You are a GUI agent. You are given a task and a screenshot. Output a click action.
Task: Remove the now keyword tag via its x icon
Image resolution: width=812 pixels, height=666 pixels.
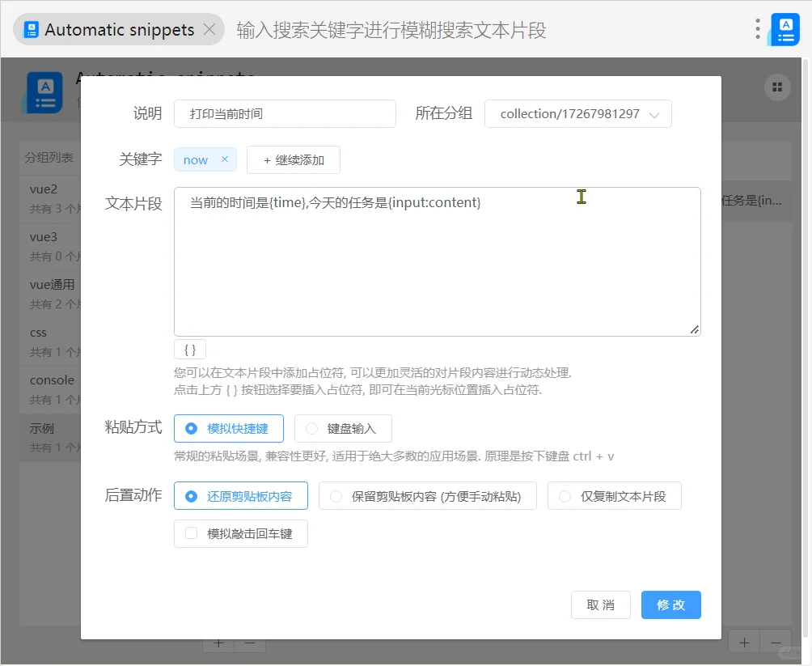tap(225, 159)
